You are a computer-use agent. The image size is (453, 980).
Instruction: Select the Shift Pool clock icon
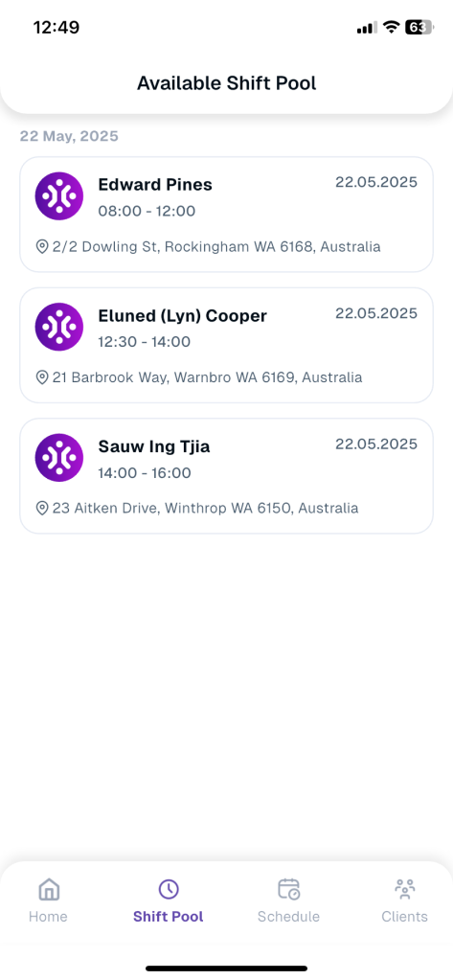pos(168,889)
